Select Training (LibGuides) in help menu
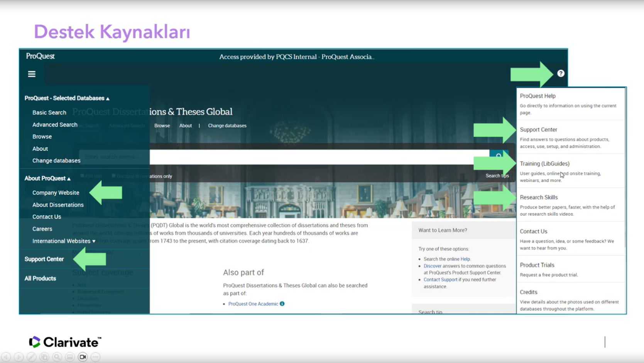Viewport: 644px width, 363px height. tap(544, 164)
